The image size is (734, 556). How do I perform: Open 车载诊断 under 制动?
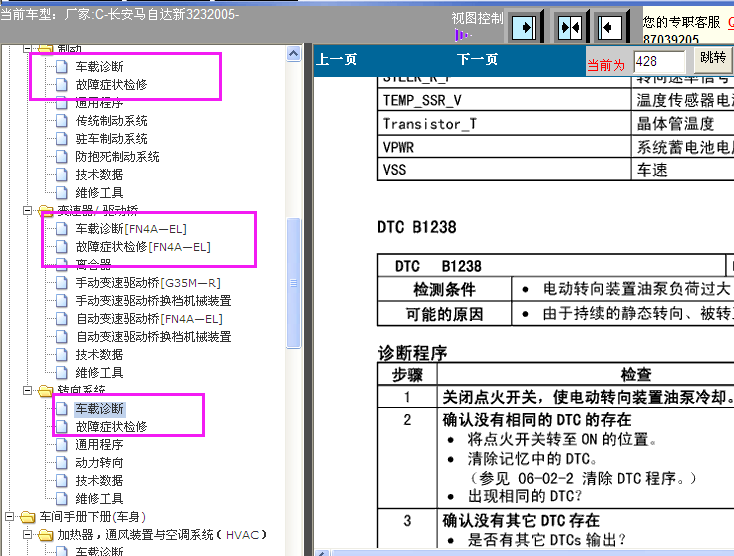point(99,67)
